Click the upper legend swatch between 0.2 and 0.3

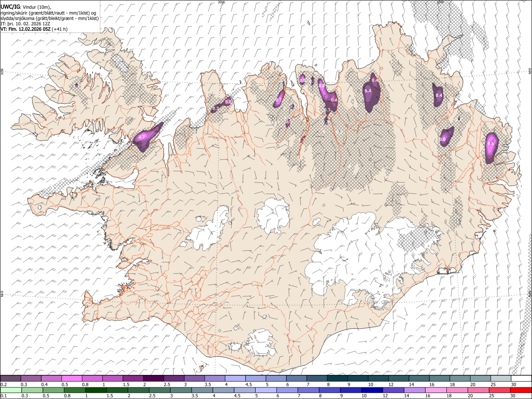coord(11,379)
